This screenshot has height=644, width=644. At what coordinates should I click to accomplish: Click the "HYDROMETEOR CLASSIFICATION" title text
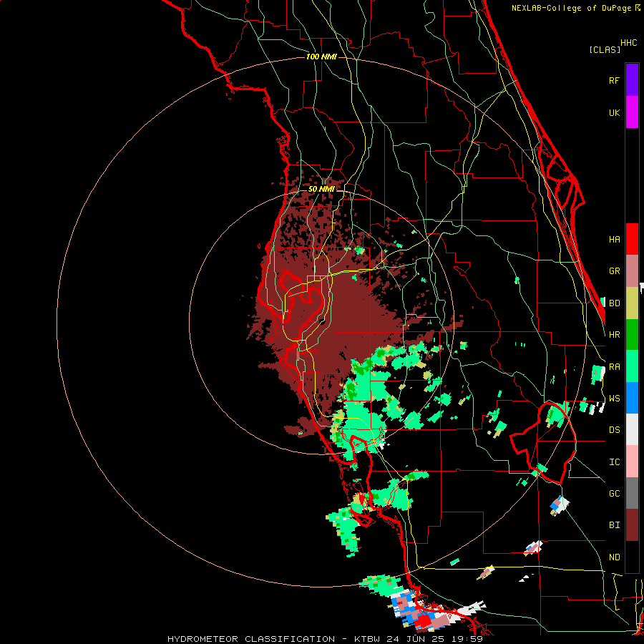point(251,639)
